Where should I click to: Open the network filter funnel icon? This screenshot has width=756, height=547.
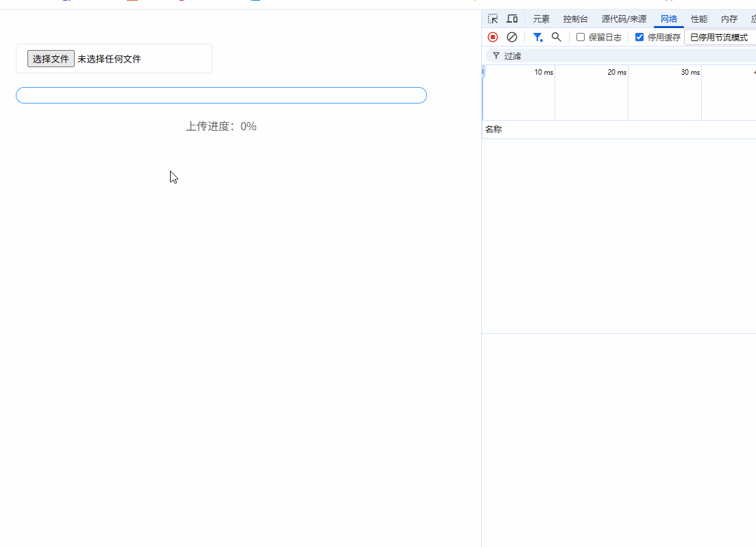[x=537, y=37]
